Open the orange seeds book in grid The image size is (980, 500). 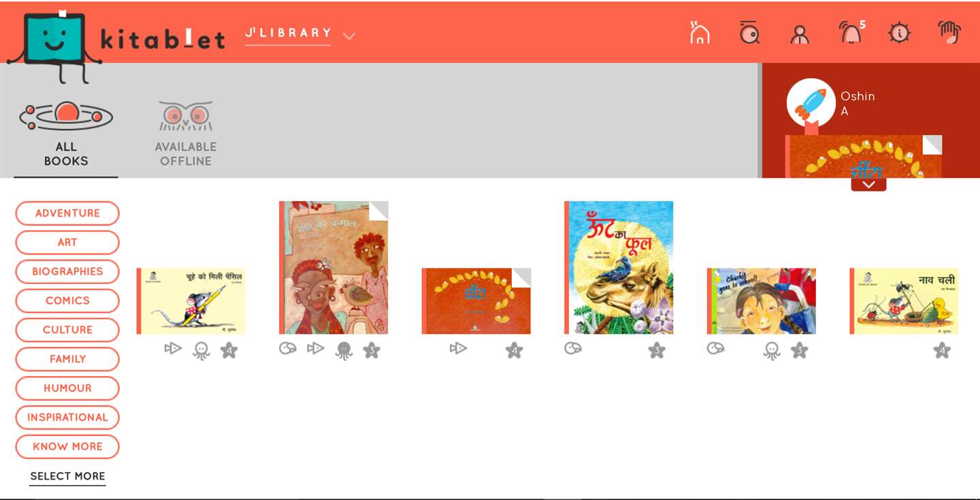[476, 301]
